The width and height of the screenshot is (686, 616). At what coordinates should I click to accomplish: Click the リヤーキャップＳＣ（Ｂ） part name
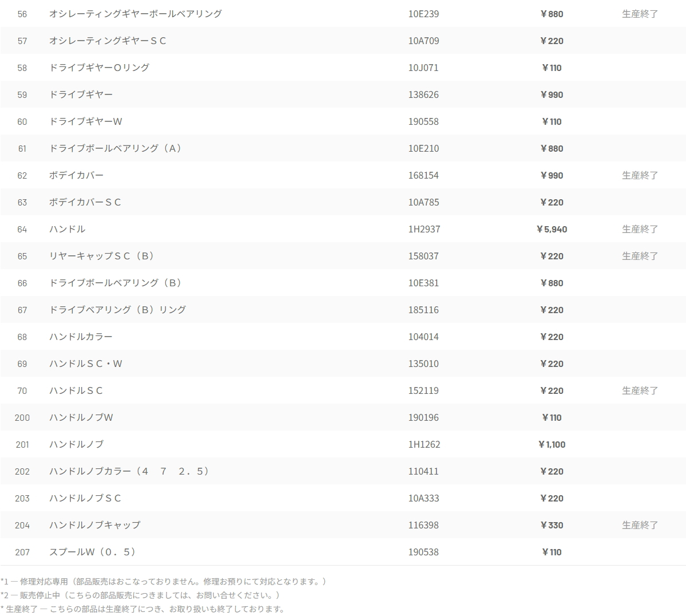click(x=101, y=256)
